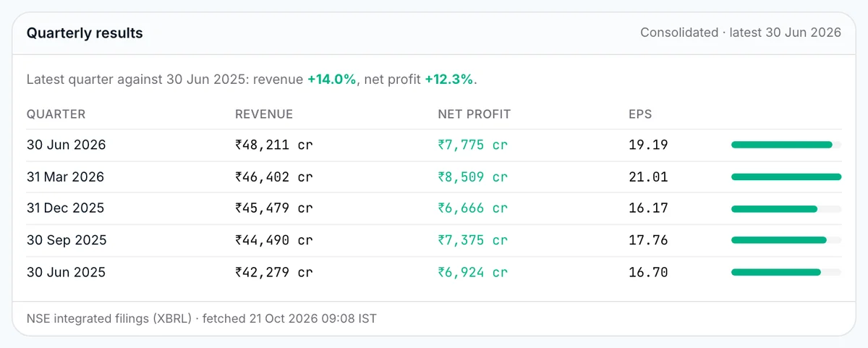Click the EPS bar for 30 Sep 2025
Screen dimensions: 868x348
click(x=786, y=240)
